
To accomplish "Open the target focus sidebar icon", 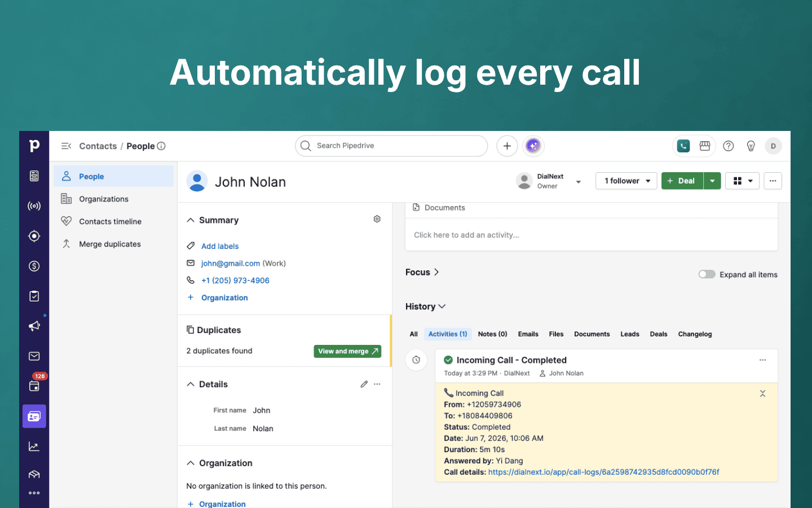I will 34,236.
